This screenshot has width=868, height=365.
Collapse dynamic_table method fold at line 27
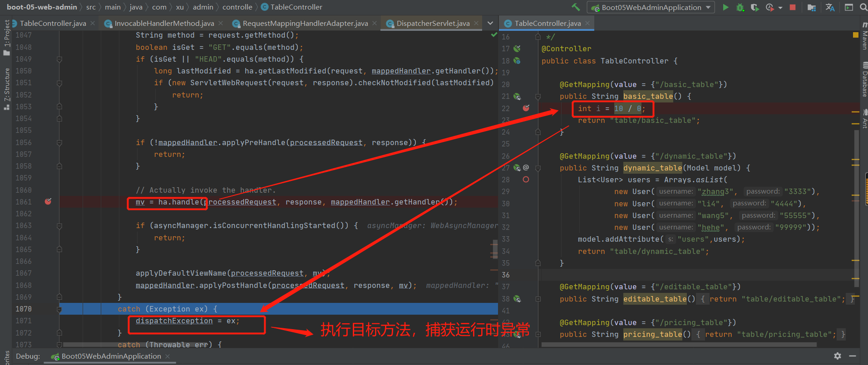pyautogui.click(x=538, y=168)
